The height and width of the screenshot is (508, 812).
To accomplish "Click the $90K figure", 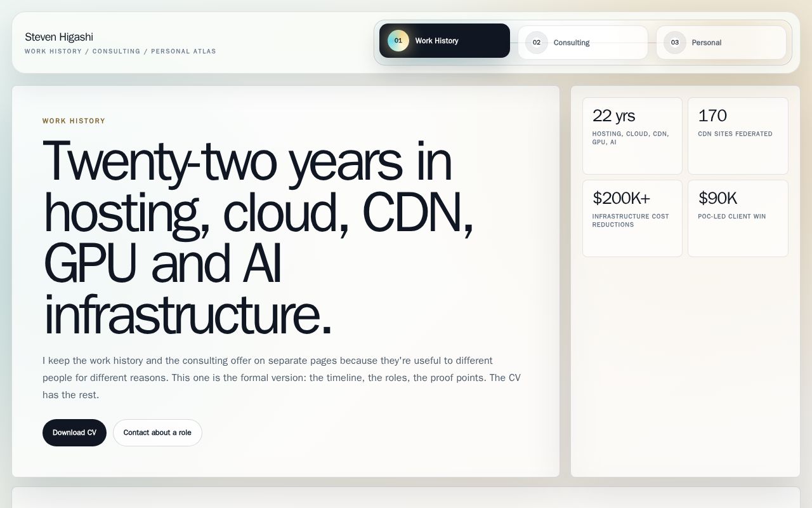I will [x=717, y=198].
